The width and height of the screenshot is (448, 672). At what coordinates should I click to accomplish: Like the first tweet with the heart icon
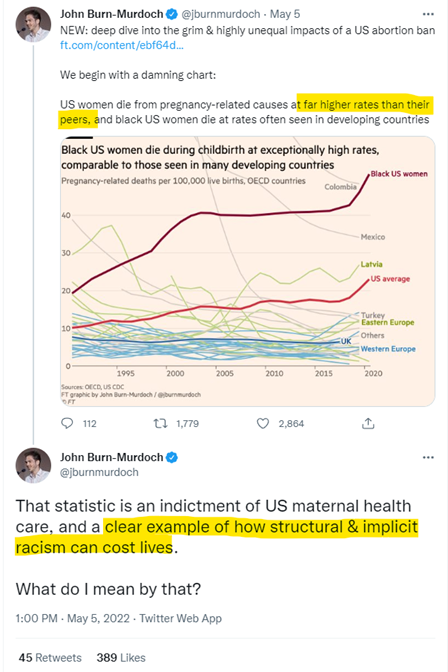click(x=262, y=423)
